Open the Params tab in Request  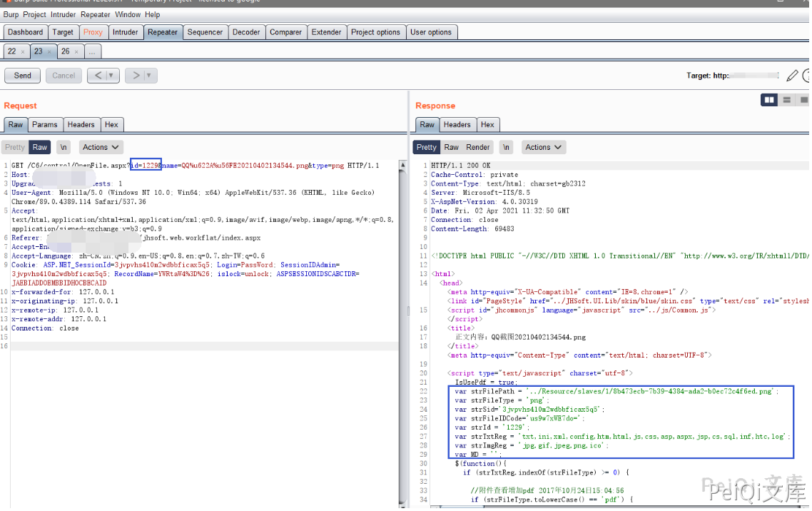(x=45, y=124)
